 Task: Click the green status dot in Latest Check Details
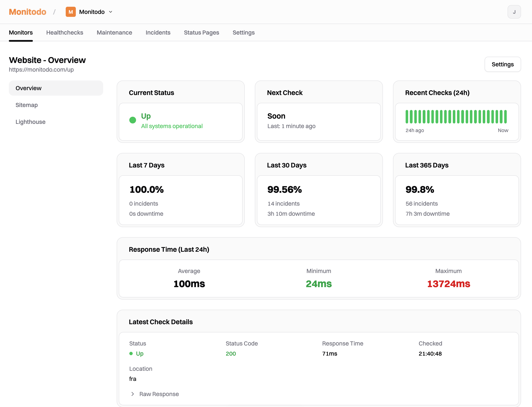click(x=131, y=353)
